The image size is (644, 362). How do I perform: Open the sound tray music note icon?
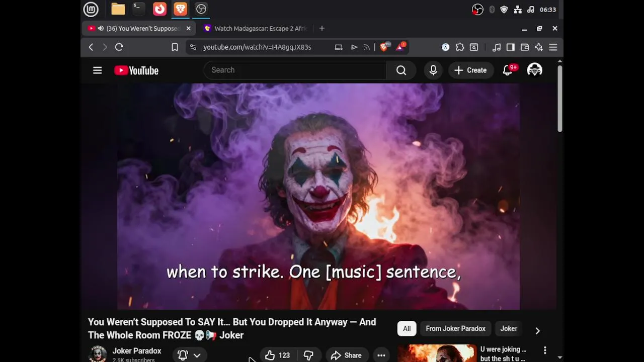(531, 10)
